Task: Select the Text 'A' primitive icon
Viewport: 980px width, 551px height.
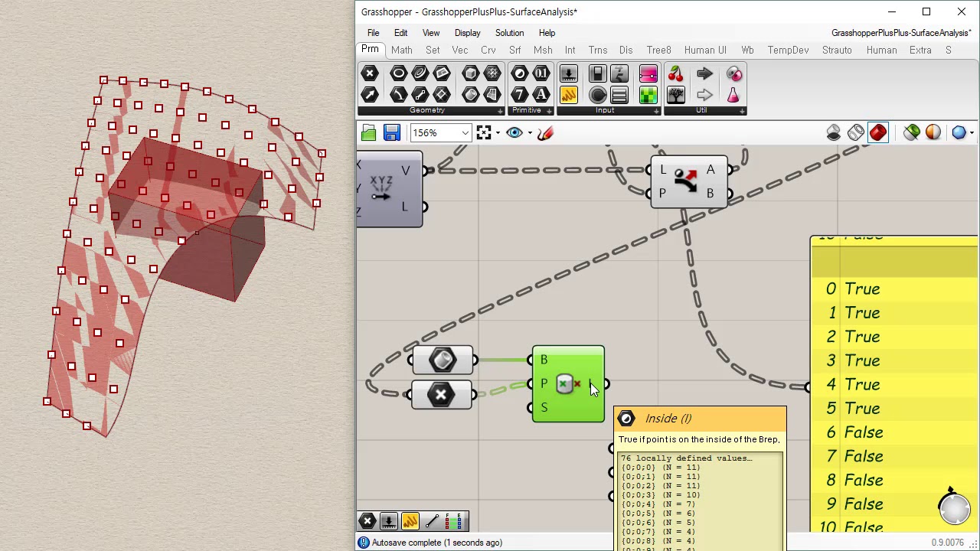Action: pos(541,95)
